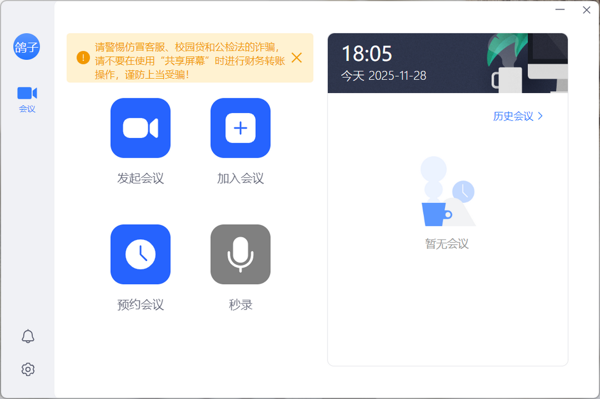Click the 秒录 microphone icon
Screen dimensions: 600x399
(240, 254)
